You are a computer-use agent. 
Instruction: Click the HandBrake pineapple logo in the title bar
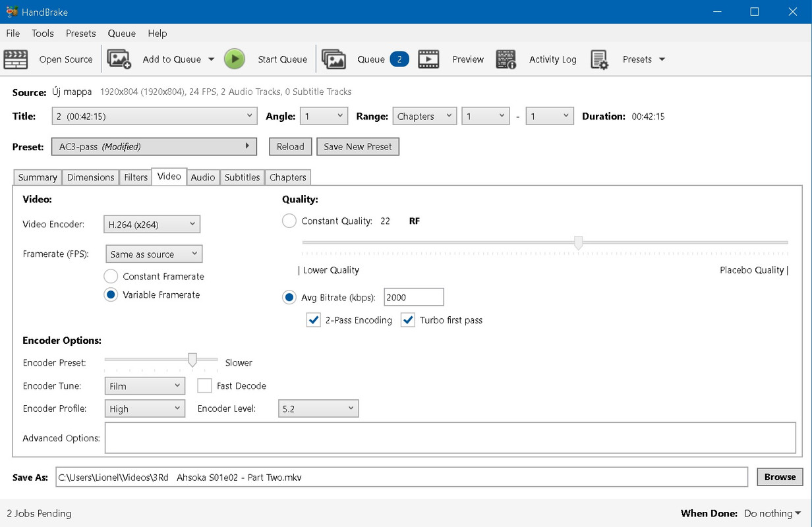click(11, 12)
